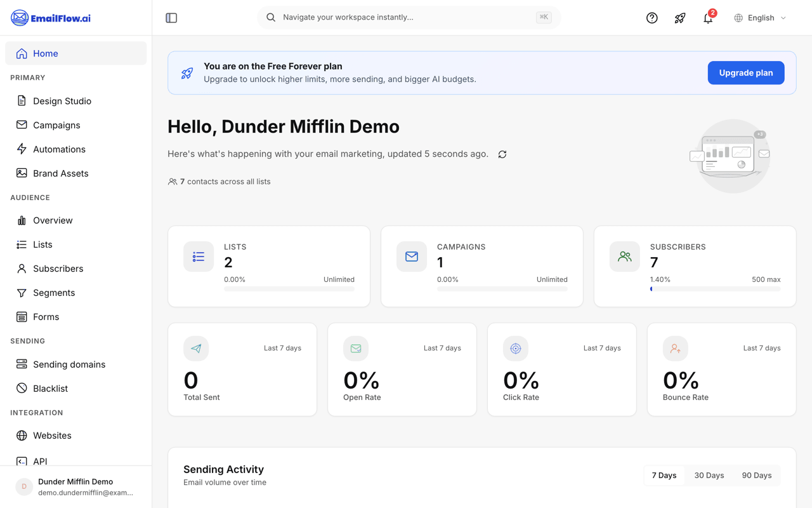
Task: Click the Total Sent paper plane icon
Action: click(196, 349)
